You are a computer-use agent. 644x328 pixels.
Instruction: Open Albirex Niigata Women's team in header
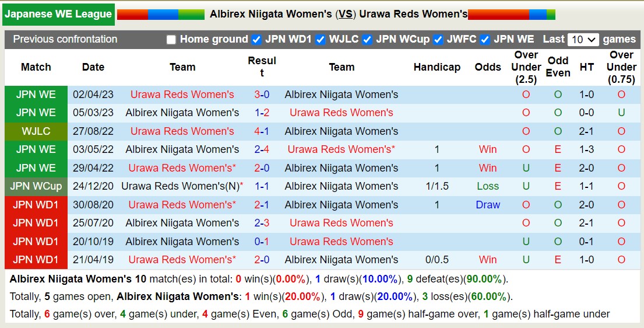tap(271, 14)
